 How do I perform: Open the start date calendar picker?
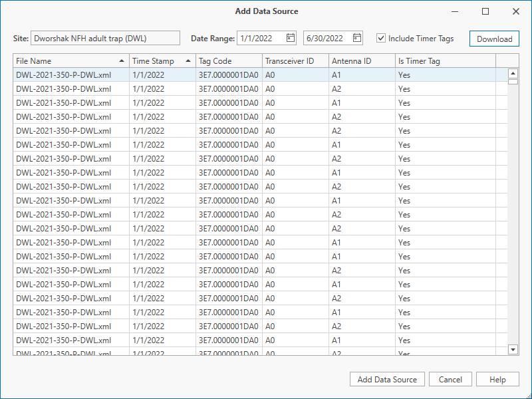[x=291, y=38]
